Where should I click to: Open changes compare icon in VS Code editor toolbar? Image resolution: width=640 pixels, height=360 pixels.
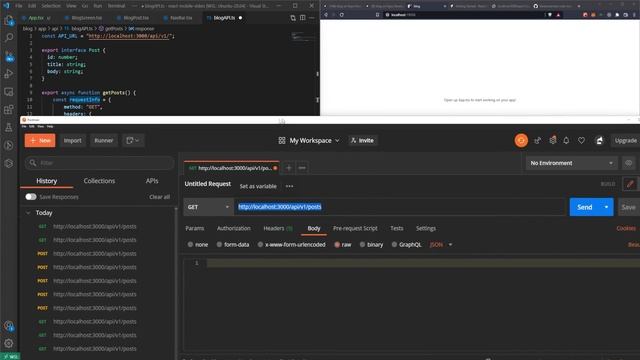[x=293, y=18]
